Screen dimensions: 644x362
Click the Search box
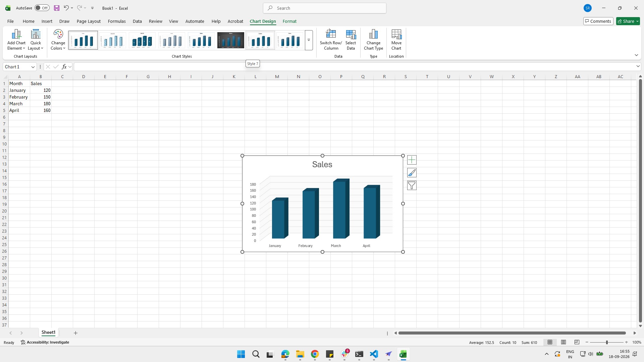coord(324,8)
